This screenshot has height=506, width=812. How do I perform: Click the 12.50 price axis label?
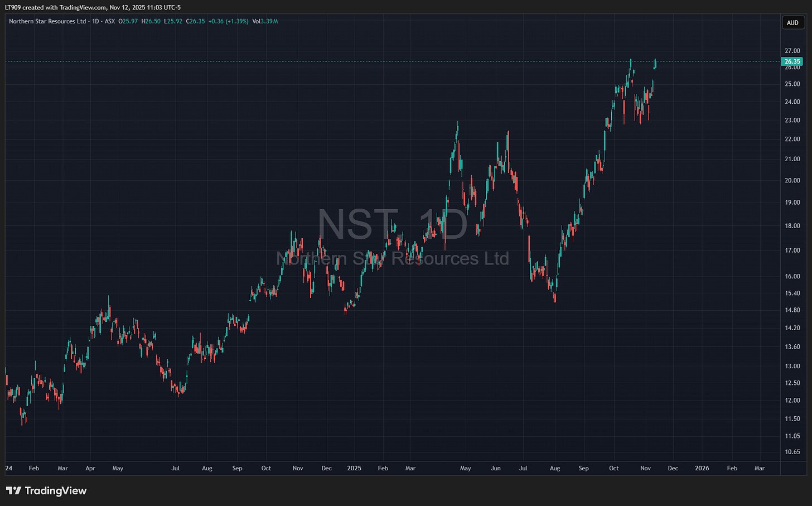click(792, 383)
